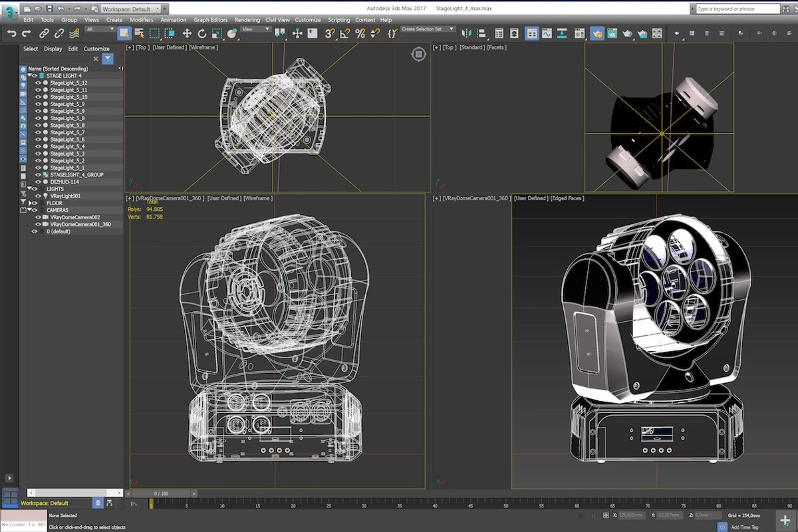
Task: Click the Edit Named Selection Sets icon
Action: [x=392, y=33]
